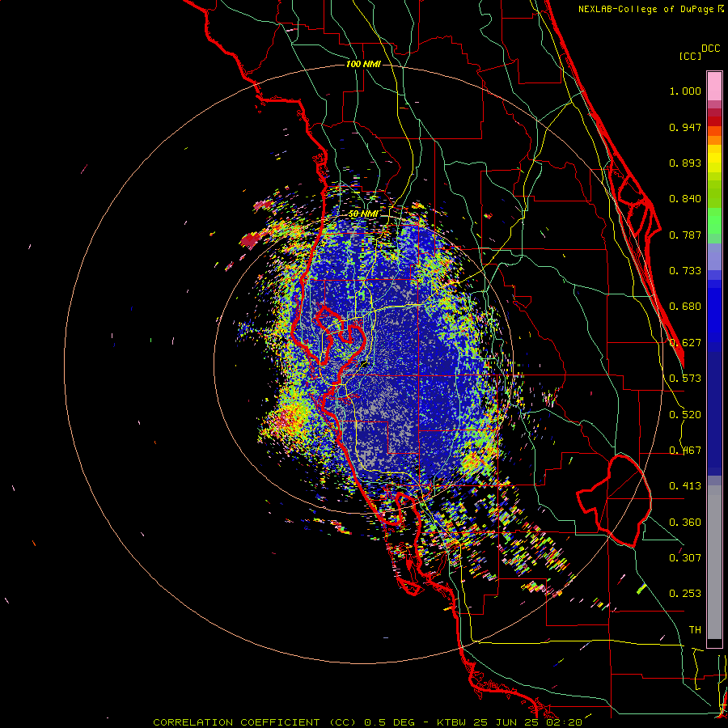Click the TH label near the color bar bottom
The height and width of the screenshot is (728, 728).
click(695, 630)
